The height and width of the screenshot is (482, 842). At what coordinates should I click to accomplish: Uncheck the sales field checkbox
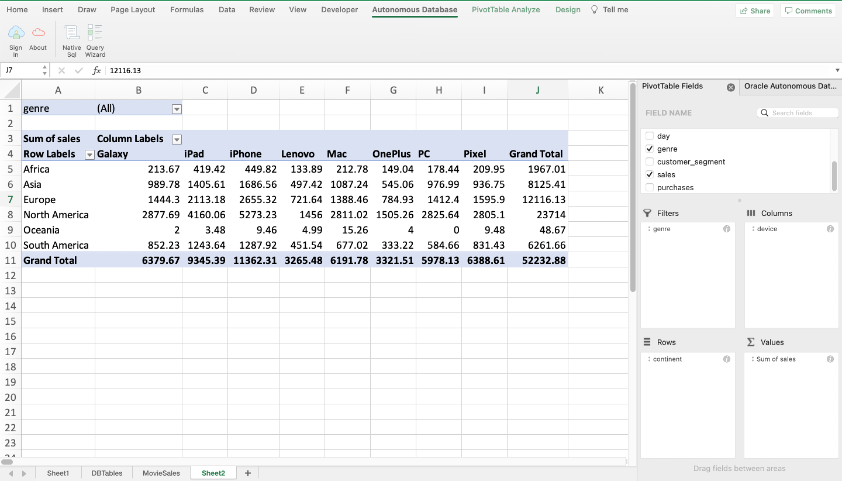tap(650, 174)
